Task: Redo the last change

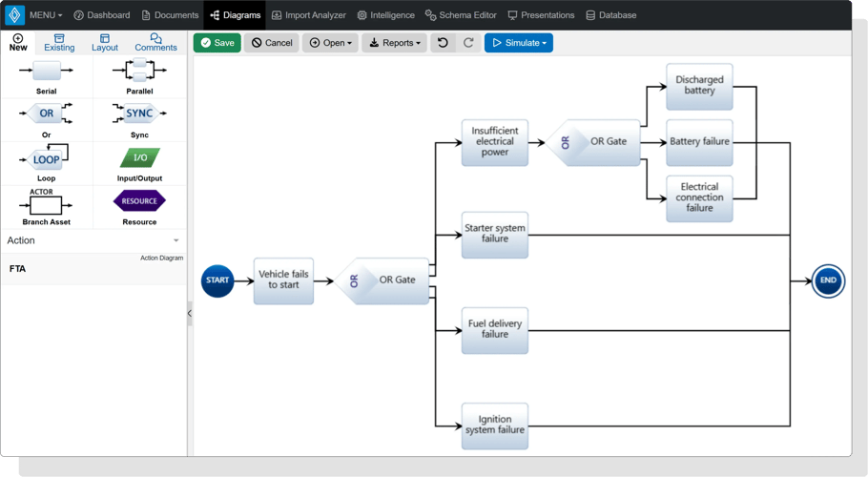Action: tap(468, 43)
